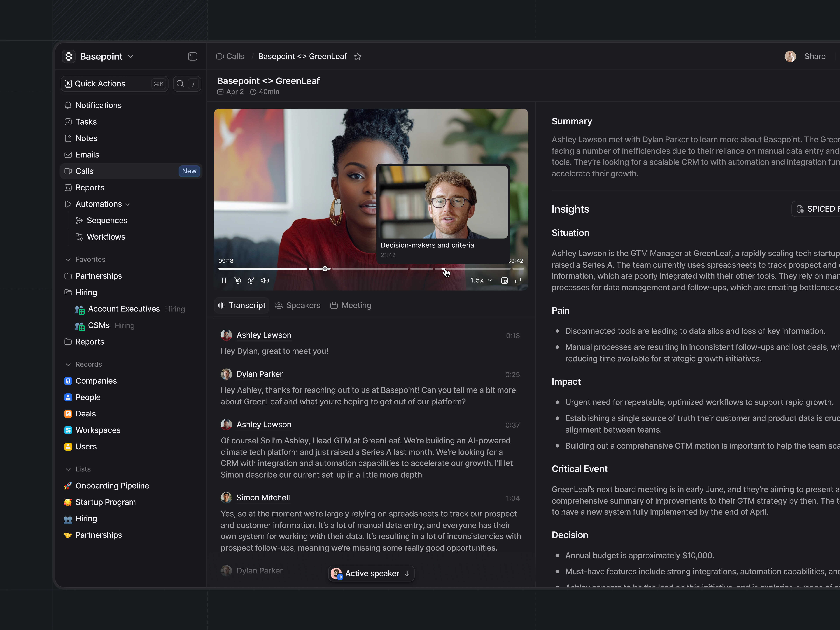Open the 1.5x playback speed dropdown
This screenshot has width=840, height=630.
[x=480, y=280]
